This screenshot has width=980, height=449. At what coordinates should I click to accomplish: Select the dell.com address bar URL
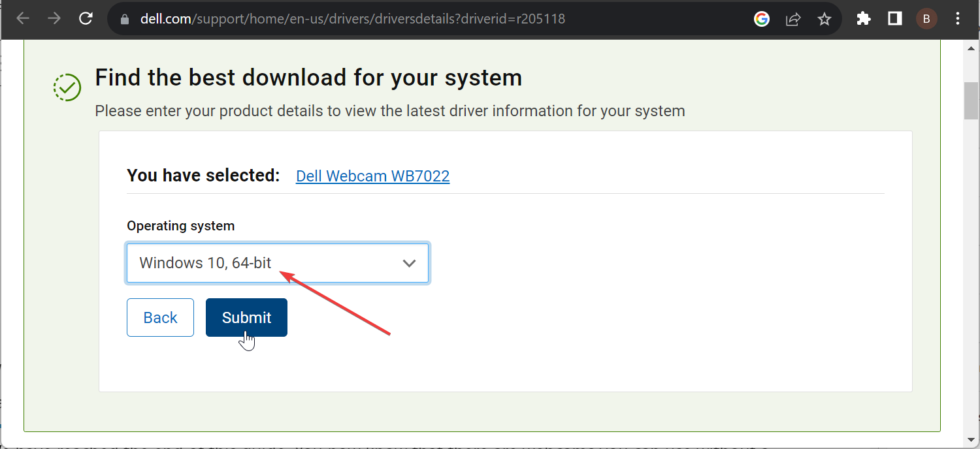pos(353,19)
